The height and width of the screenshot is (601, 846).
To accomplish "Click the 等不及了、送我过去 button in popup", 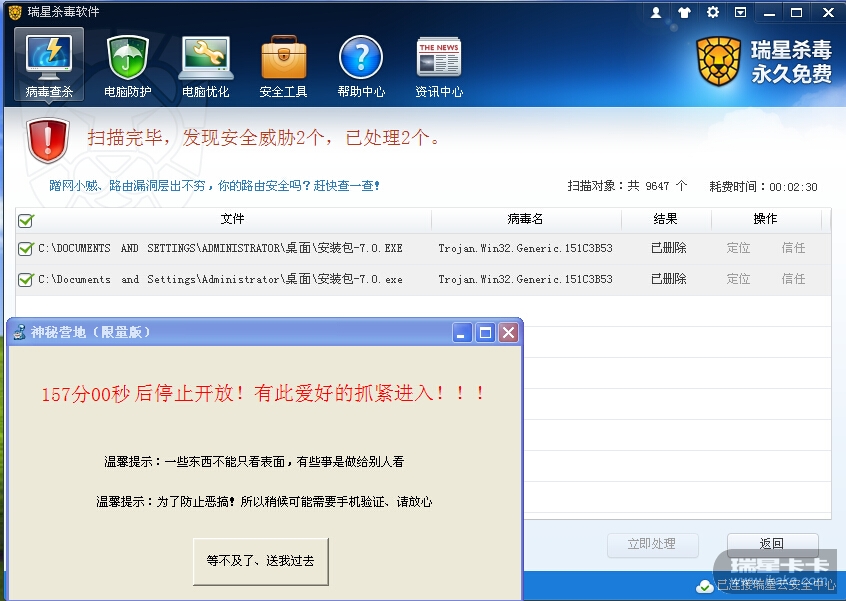I will coord(261,561).
